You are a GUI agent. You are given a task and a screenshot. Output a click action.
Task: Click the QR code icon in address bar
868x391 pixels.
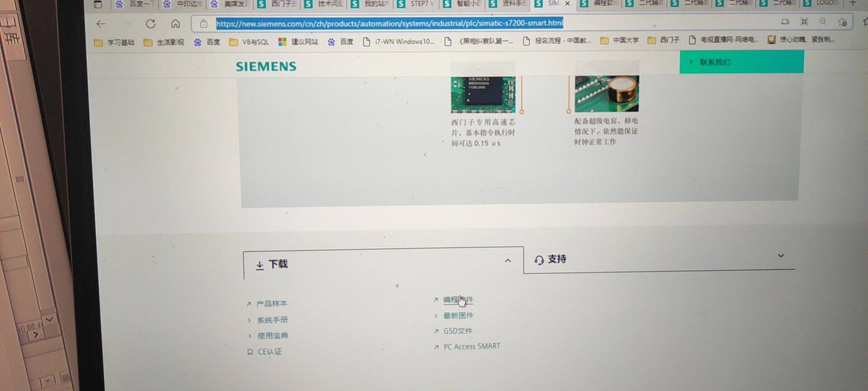point(804,22)
